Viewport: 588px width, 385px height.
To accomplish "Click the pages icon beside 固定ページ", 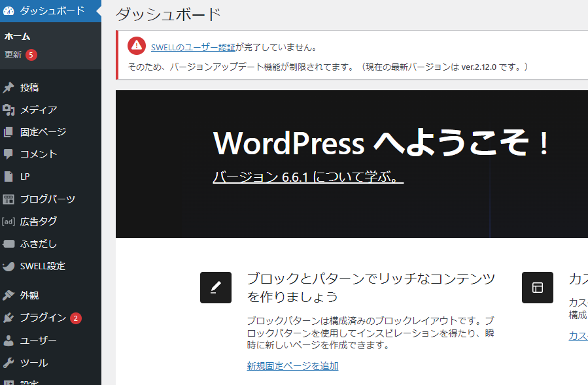I will tap(9, 132).
